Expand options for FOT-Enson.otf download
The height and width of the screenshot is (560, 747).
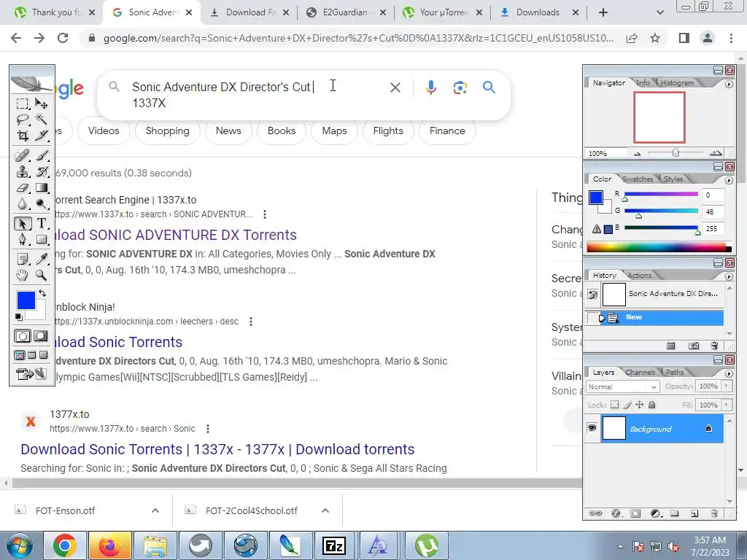(x=155, y=510)
